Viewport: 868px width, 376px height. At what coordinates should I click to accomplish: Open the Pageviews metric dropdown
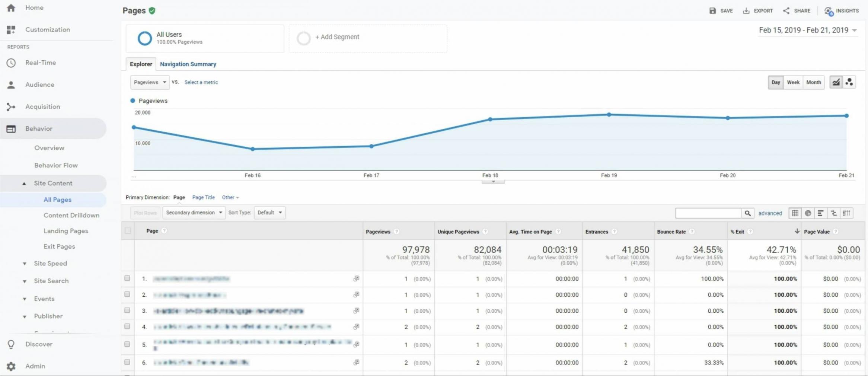click(150, 82)
